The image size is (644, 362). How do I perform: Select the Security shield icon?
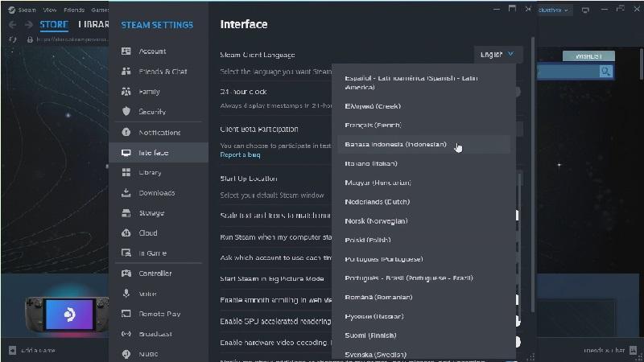click(126, 111)
